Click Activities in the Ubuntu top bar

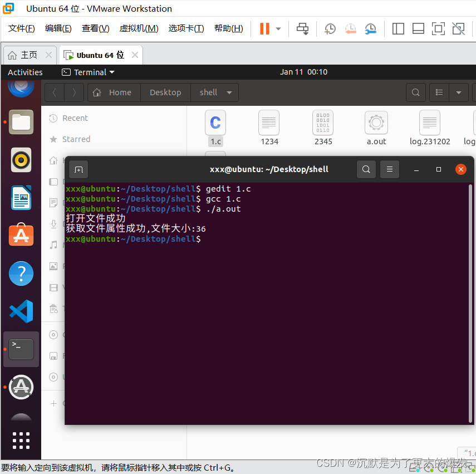25,72
